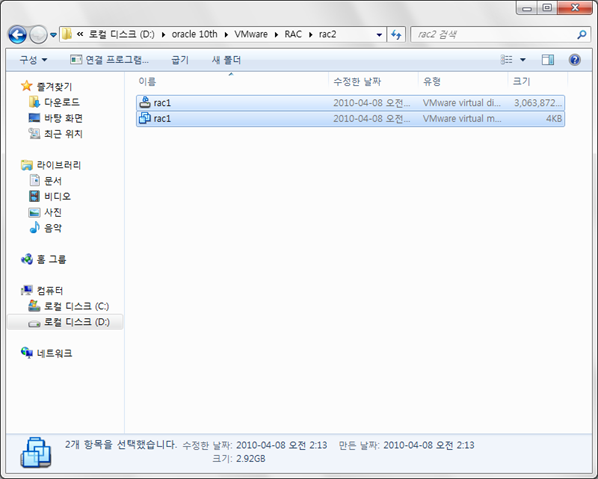Click type text VMware virtual di...
Screen dimensions: 598x479
pos(461,103)
